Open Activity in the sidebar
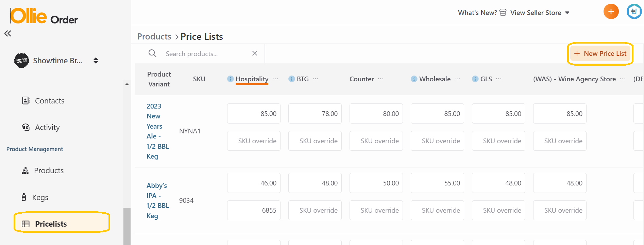The image size is (644, 245). pos(47,127)
